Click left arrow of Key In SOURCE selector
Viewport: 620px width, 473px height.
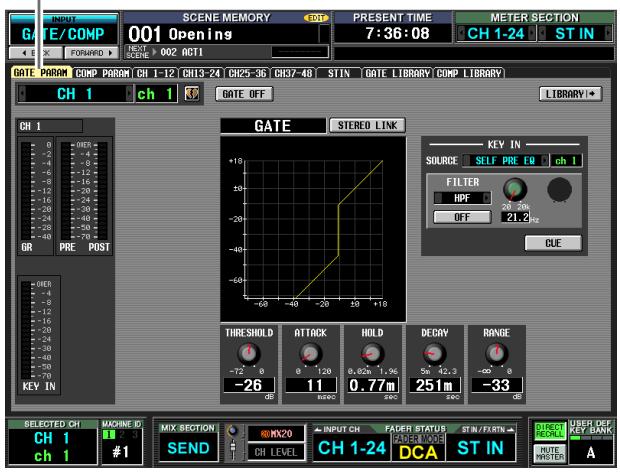(x=466, y=161)
